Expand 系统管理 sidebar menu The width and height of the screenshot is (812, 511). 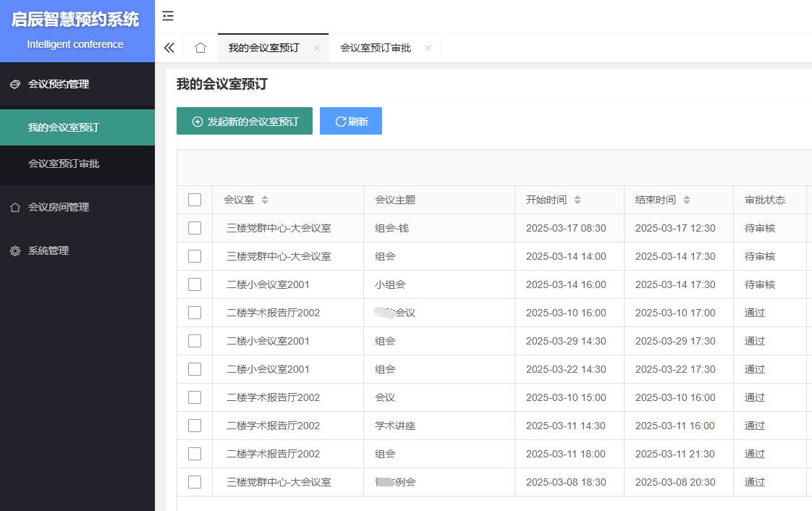click(x=48, y=250)
